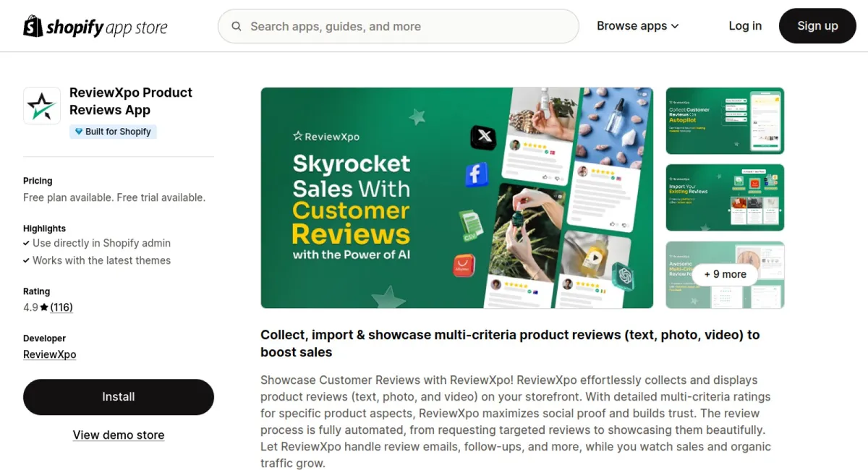The image size is (868, 470).
Task: Click the search magnifier icon
Action: click(x=237, y=27)
